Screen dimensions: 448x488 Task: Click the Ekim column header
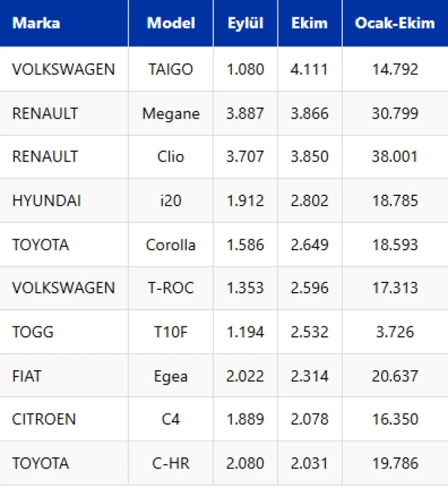[309, 23]
